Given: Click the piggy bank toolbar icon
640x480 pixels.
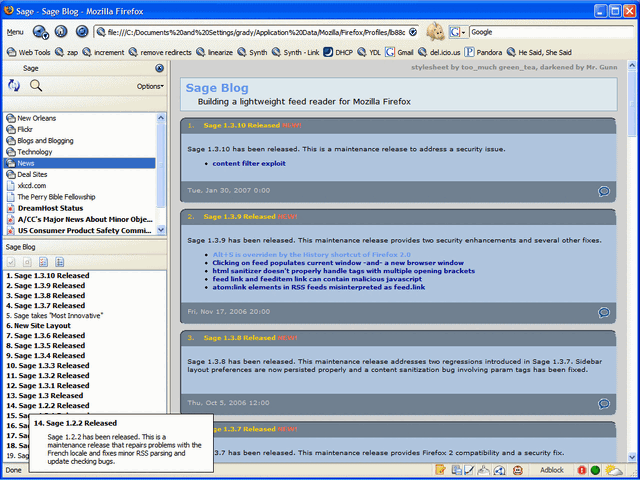Looking at the screenshot, I should click(x=436, y=31).
